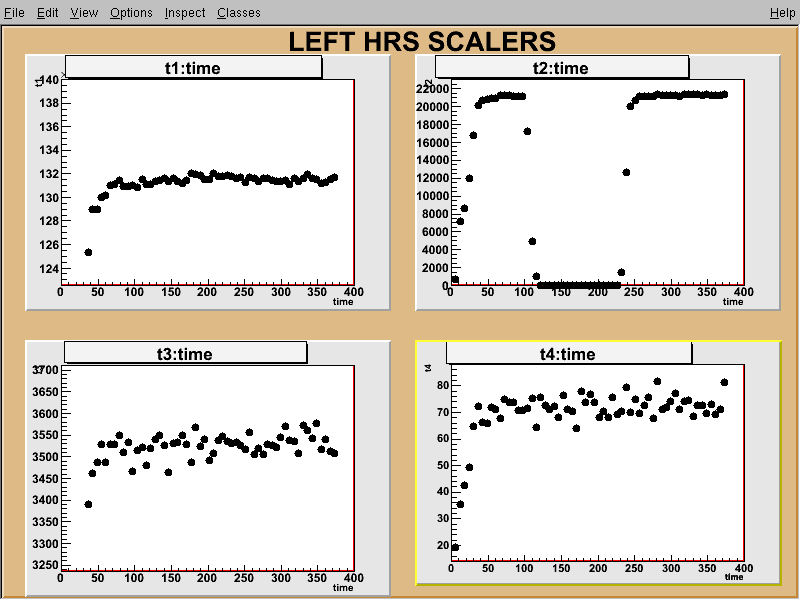Screen dimensions: 800x600
Task: Open the Edit menu
Action: point(47,13)
